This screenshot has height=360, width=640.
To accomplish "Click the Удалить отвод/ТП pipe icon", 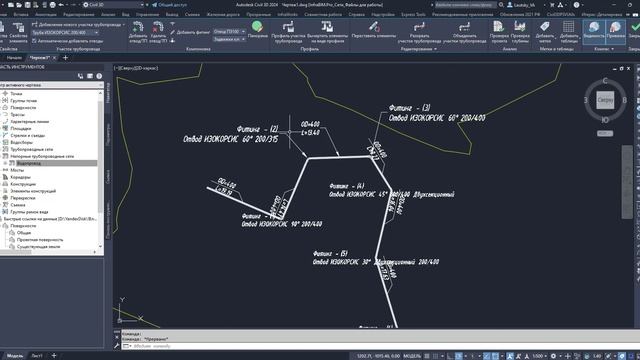I will tap(158, 27).
